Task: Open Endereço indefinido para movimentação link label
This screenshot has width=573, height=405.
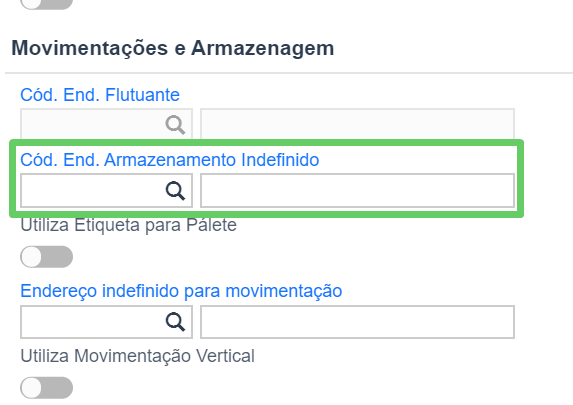Action: [181, 291]
